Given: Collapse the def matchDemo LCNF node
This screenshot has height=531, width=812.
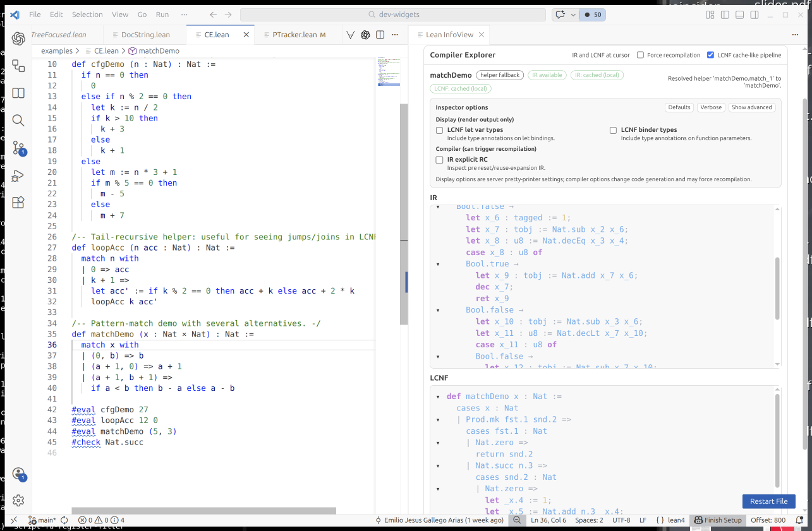Looking at the screenshot, I should pos(439,397).
